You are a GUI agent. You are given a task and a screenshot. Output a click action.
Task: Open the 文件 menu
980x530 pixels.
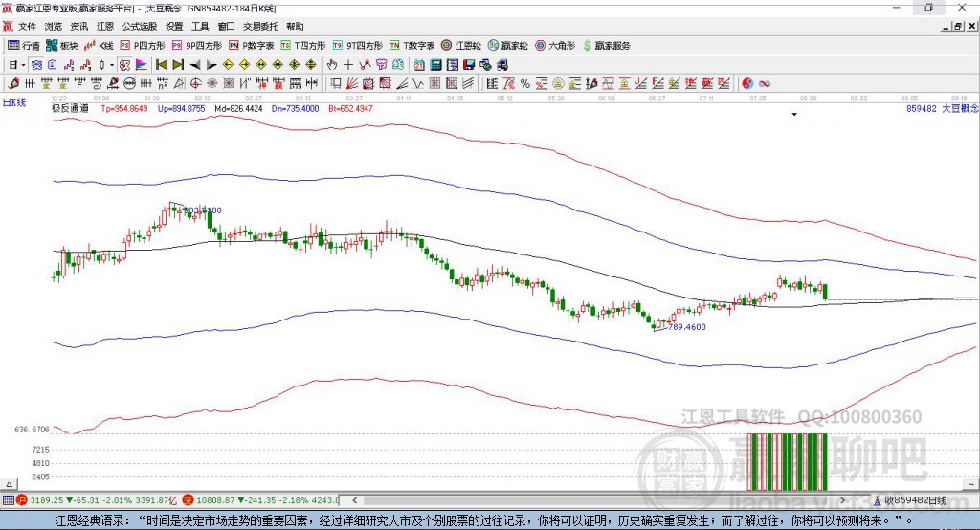28,26
